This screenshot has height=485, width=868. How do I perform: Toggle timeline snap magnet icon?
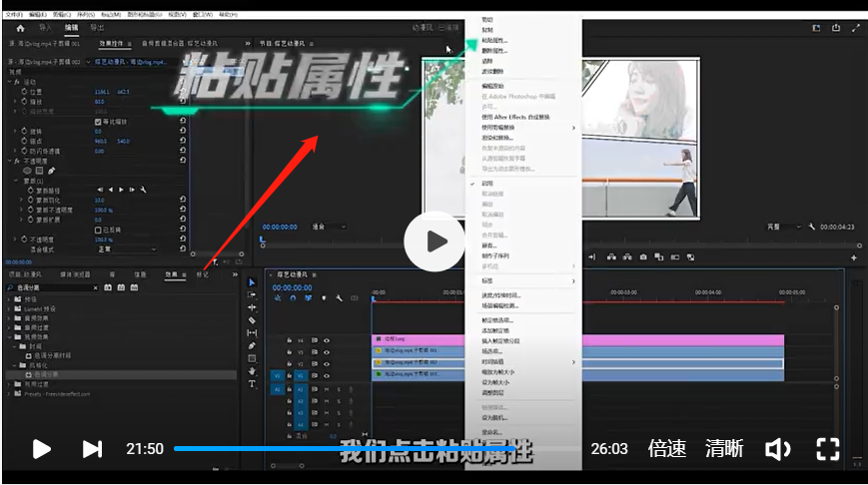[293, 298]
